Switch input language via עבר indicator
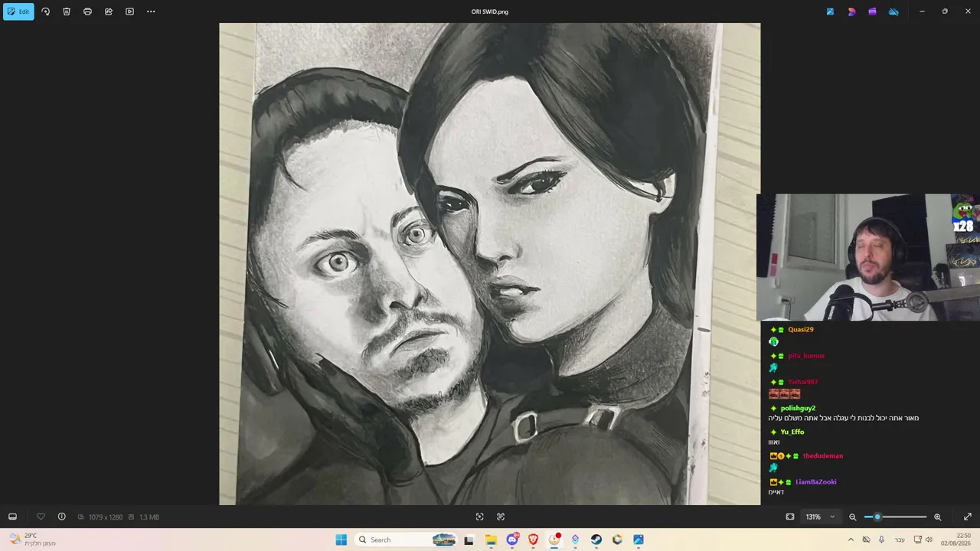This screenshot has width=980, height=551. [900, 540]
